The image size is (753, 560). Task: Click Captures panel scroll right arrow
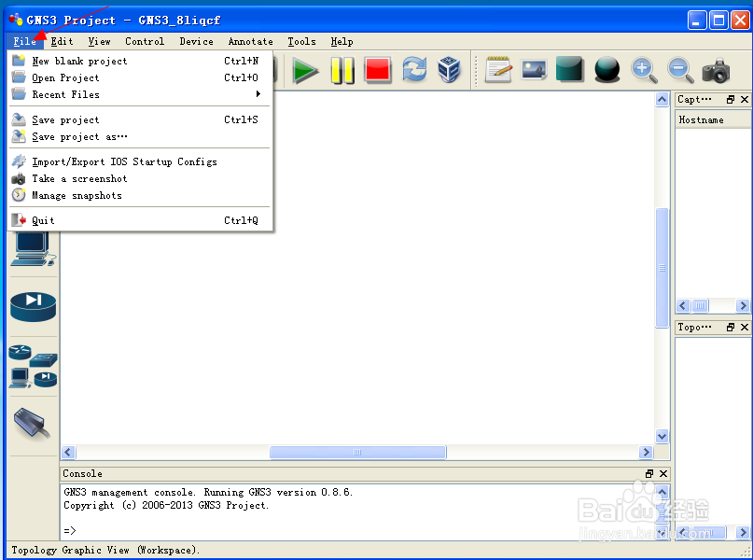tap(743, 305)
